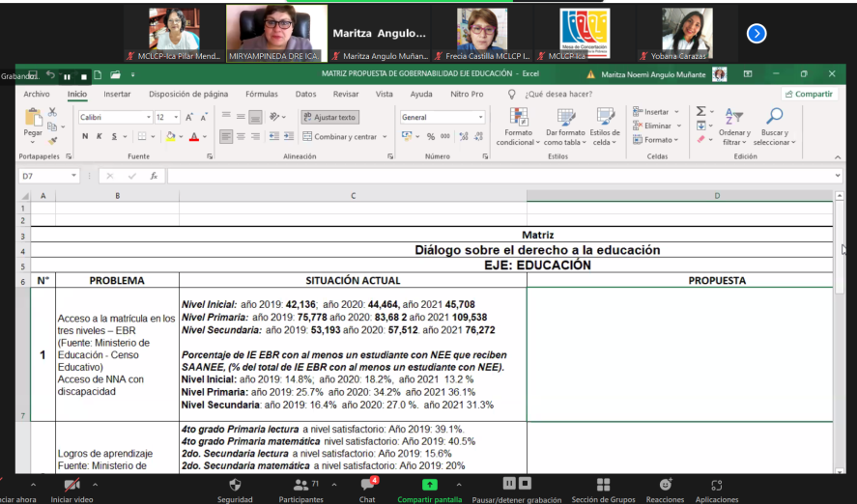Click Buscar y seleccionar magnifier icon

tap(774, 117)
